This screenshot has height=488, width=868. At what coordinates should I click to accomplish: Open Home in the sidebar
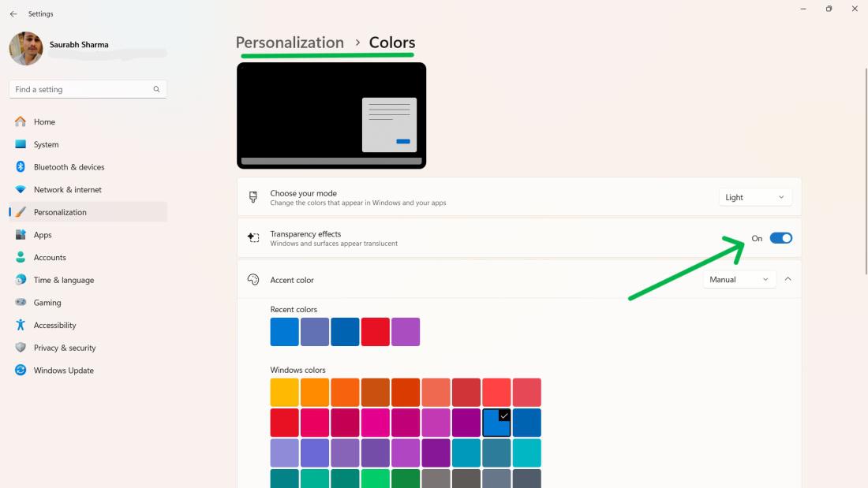(88, 121)
